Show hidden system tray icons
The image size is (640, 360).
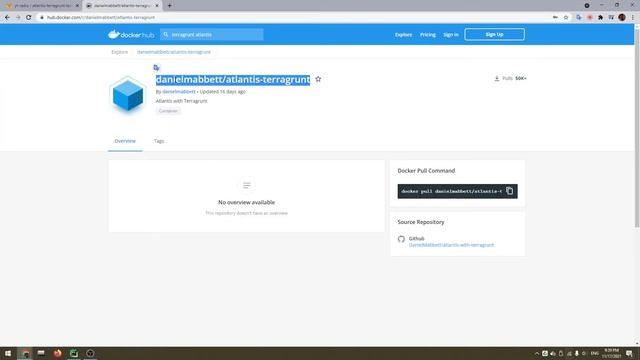(537, 353)
